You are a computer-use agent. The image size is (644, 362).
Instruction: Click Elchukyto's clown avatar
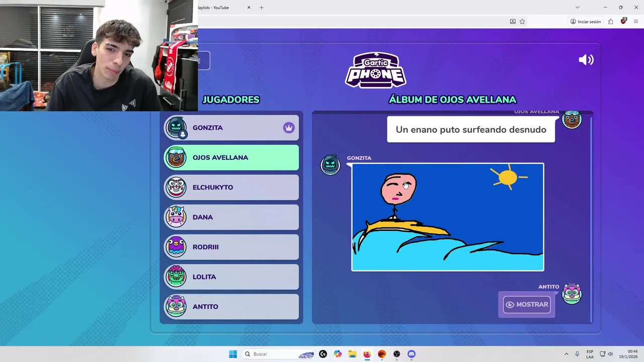[x=176, y=187]
